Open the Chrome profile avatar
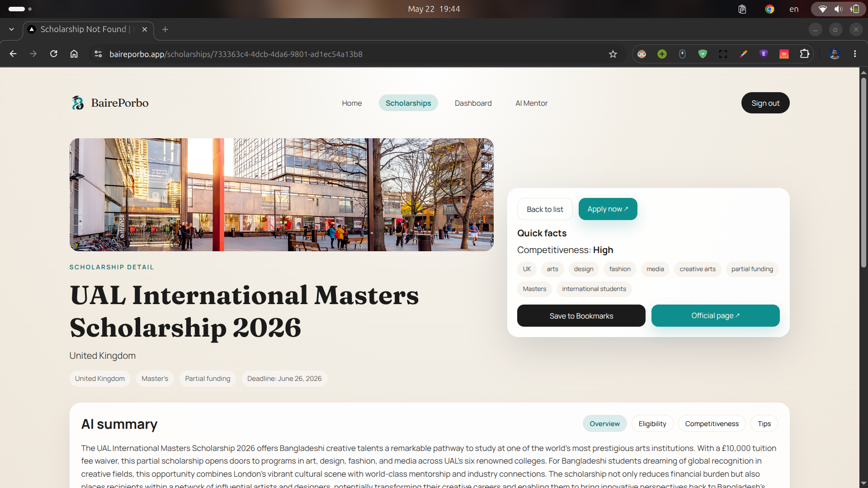Image resolution: width=868 pixels, height=488 pixels. [835, 54]
